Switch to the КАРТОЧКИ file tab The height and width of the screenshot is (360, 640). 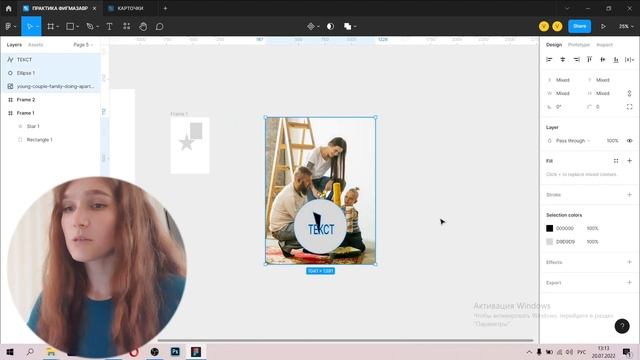point(130,8)
